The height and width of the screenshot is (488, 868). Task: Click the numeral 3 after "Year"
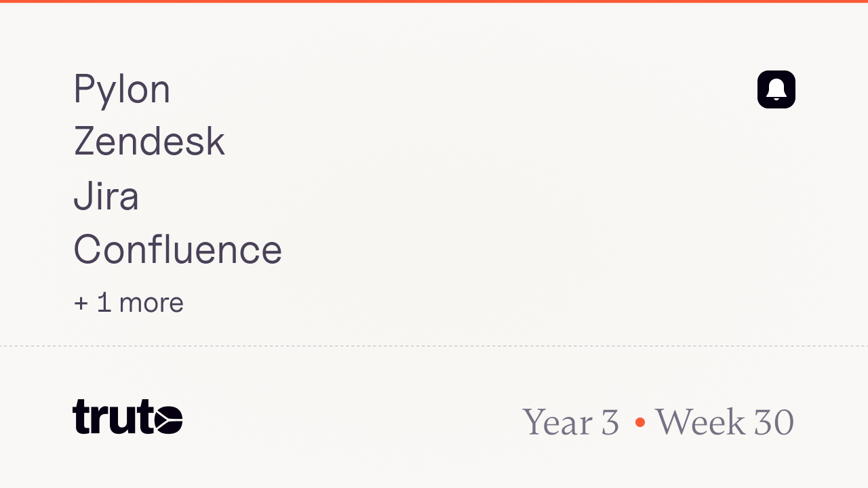[610, 422]
